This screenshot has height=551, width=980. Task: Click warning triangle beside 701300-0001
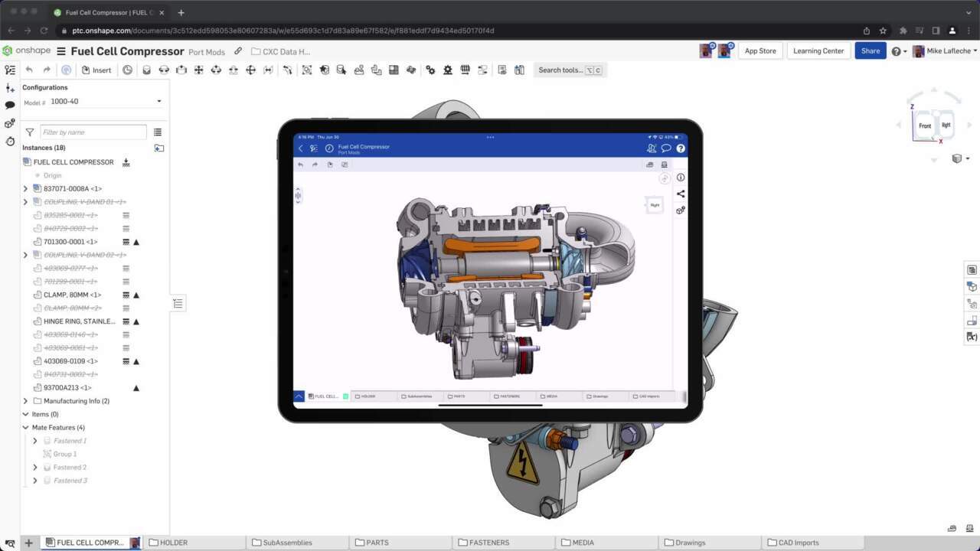point(136,242)
